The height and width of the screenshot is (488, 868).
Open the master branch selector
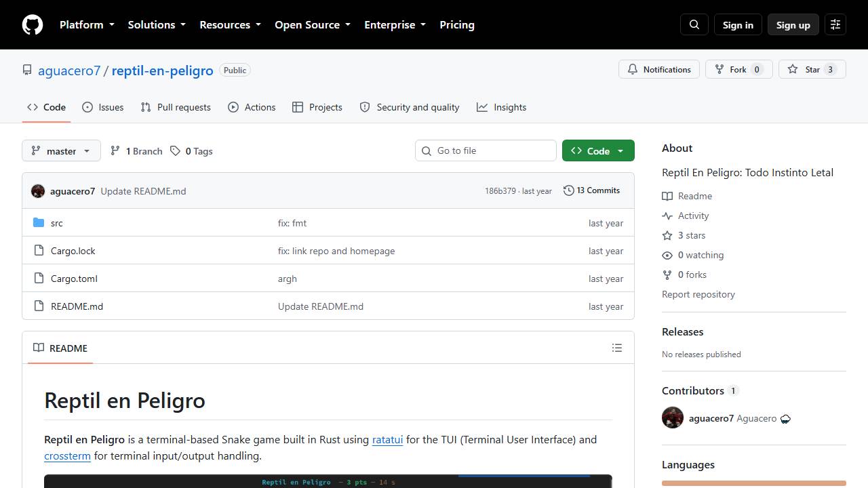pos(62,151)
